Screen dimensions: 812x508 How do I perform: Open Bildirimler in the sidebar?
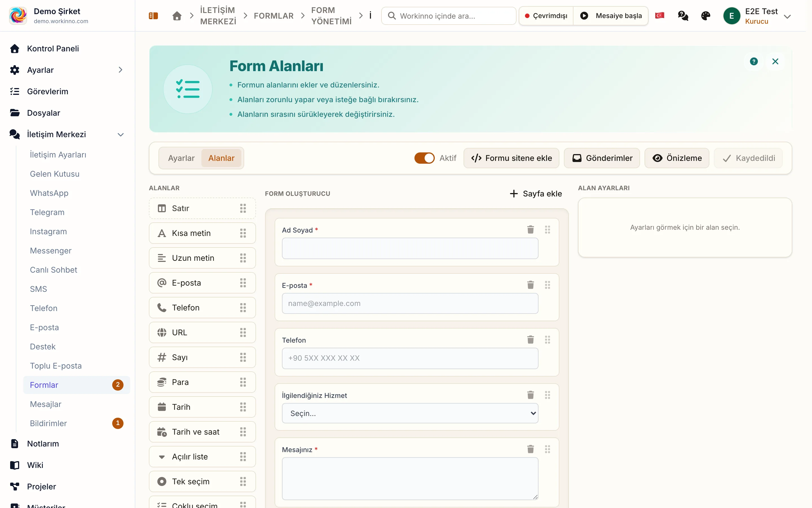pos(76,423)
